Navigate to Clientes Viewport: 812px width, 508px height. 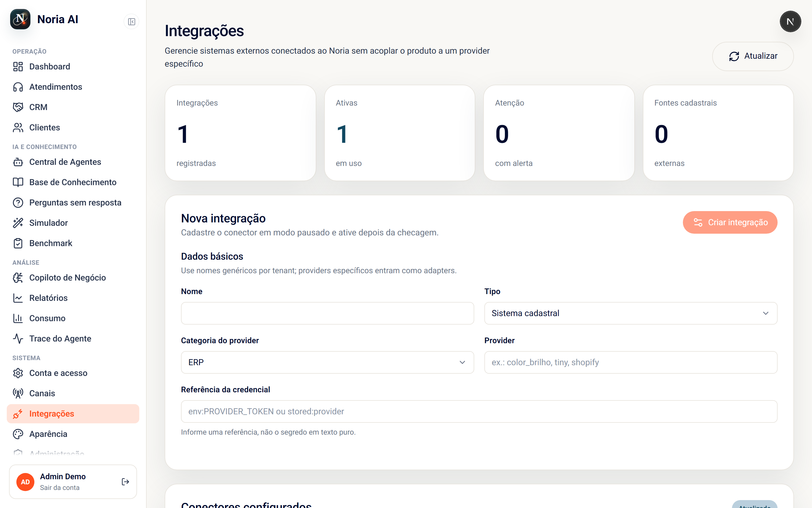click(x=73, y=128)
